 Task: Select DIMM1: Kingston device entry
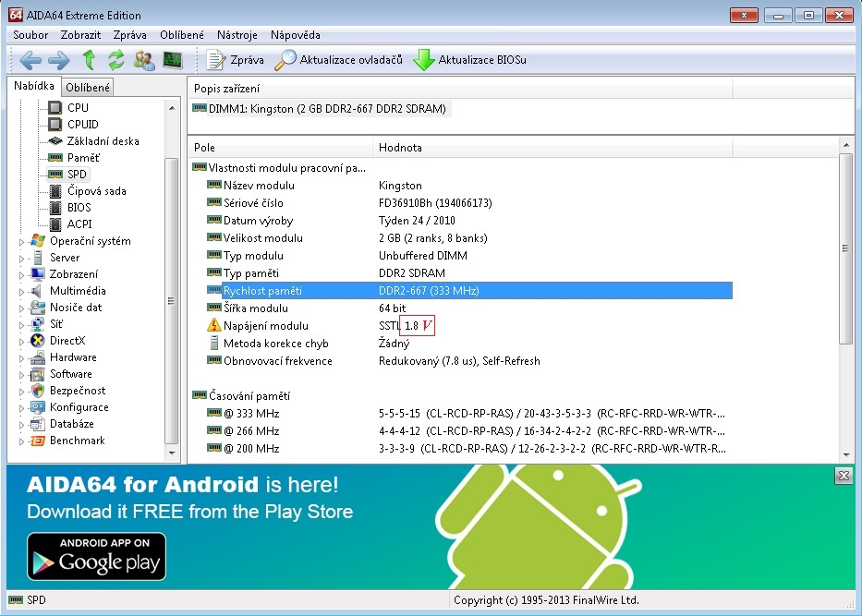320,109
